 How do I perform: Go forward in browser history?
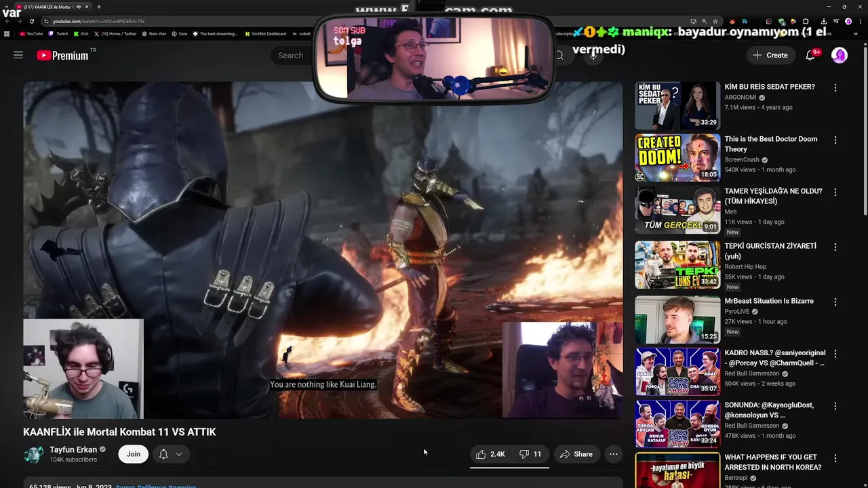(20, 21)
